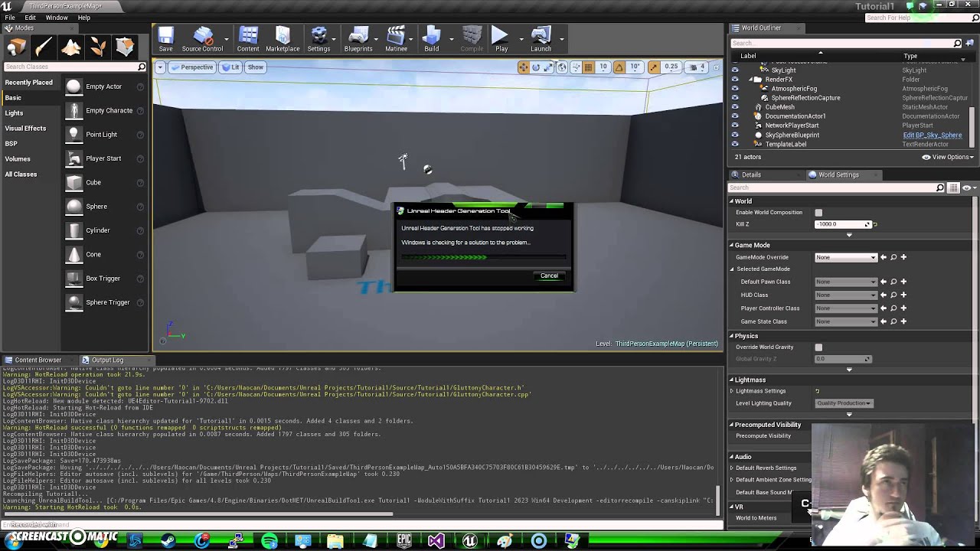Select the Foliage mode icon
Screen dimensions: 980x551
pos(98,47)
